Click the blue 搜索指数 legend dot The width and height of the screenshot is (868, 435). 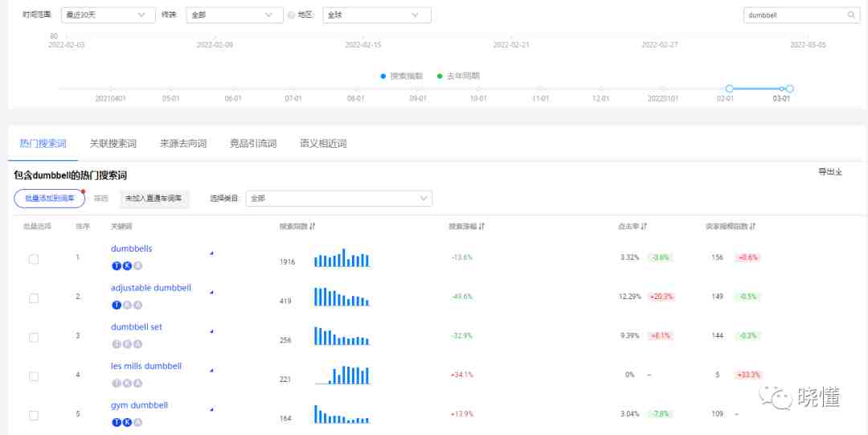click(383, 76)
